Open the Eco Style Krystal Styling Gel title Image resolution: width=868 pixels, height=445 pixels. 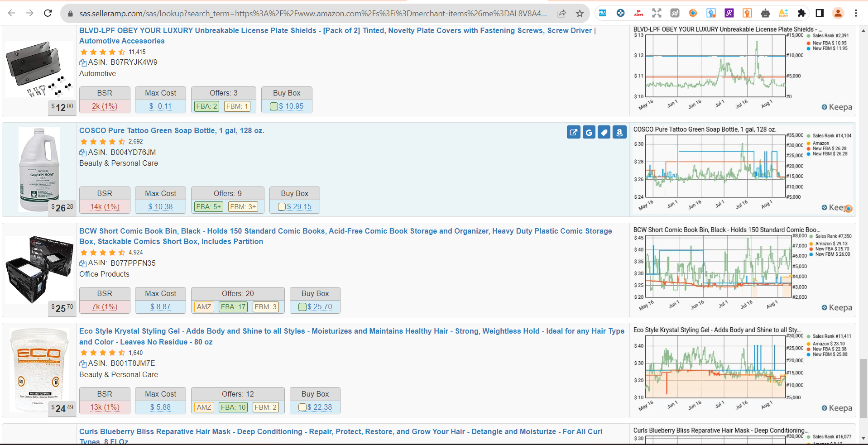352,336
